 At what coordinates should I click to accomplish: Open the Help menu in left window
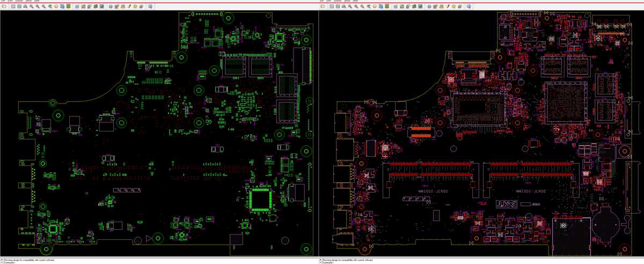36,1
